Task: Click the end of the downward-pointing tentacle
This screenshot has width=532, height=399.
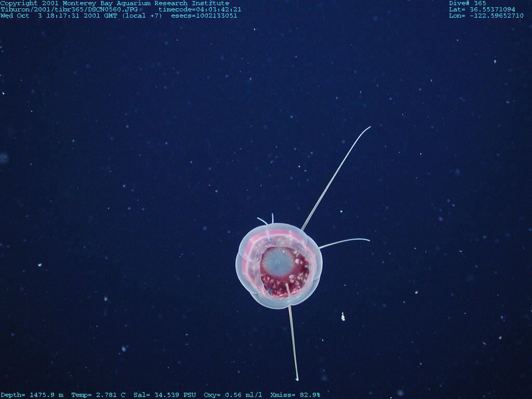Action: [297, 379]
